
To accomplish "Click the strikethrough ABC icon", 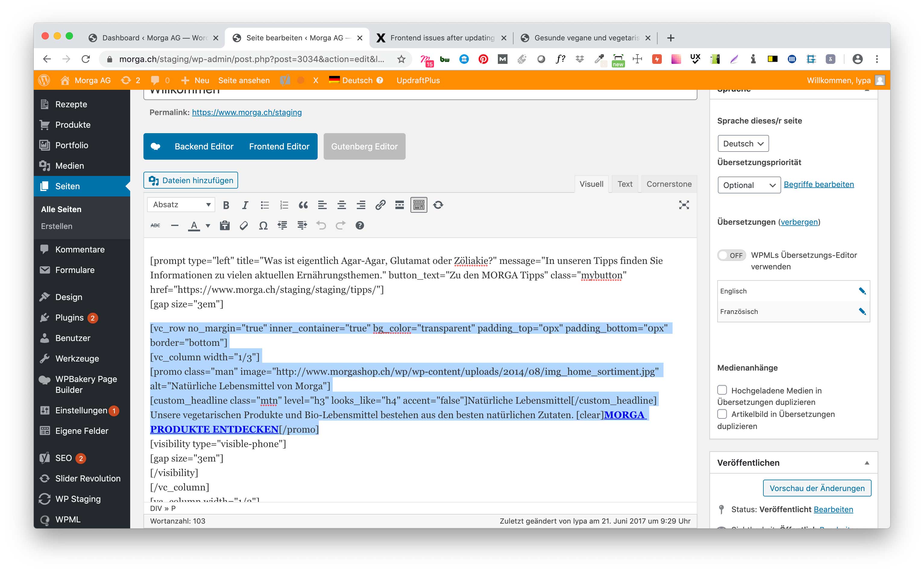I will click(x=156, y=226).
